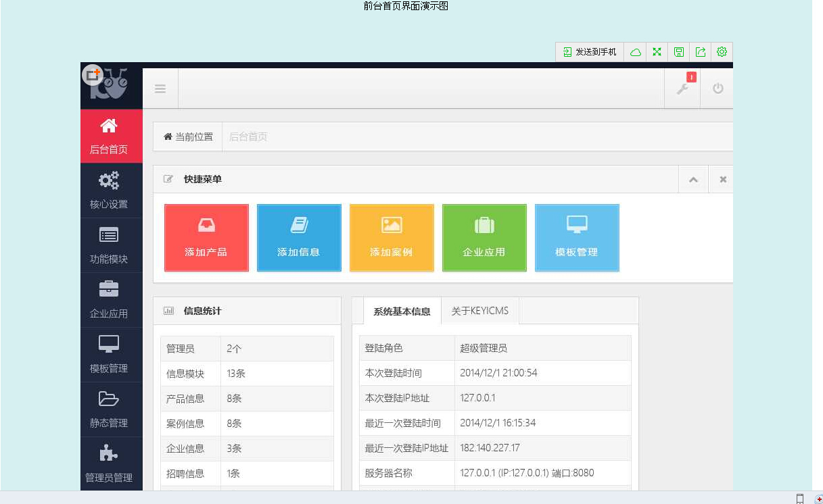Click the 发送到手机 send-to-phone button
This screenshot has width=823, height=504.
589,52
